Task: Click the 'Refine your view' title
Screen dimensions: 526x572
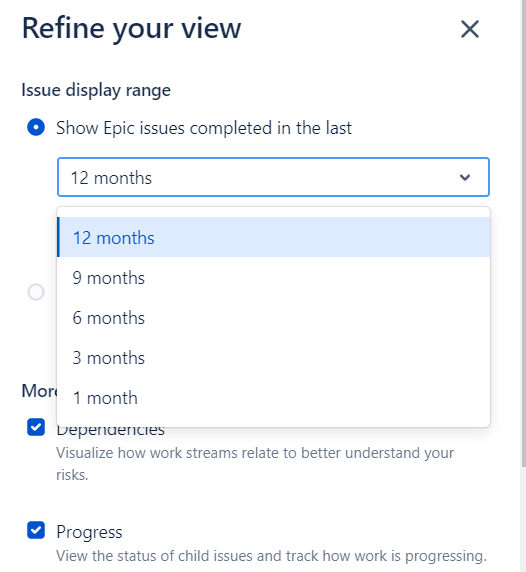Action: (x=132, y=28)
